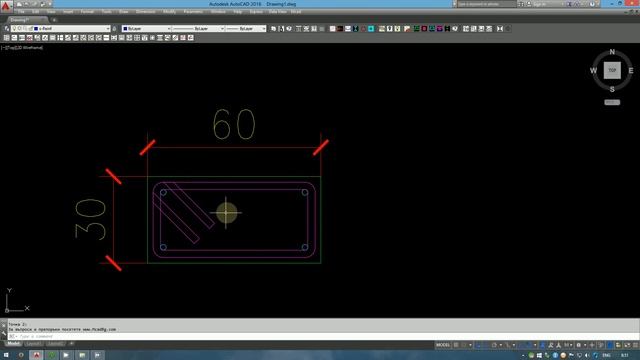Open the Express menu
The image size is (640, 360).
click(256, 12)
